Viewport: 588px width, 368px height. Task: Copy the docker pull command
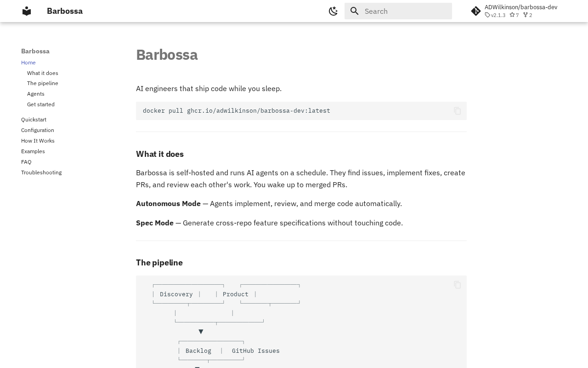457,111
